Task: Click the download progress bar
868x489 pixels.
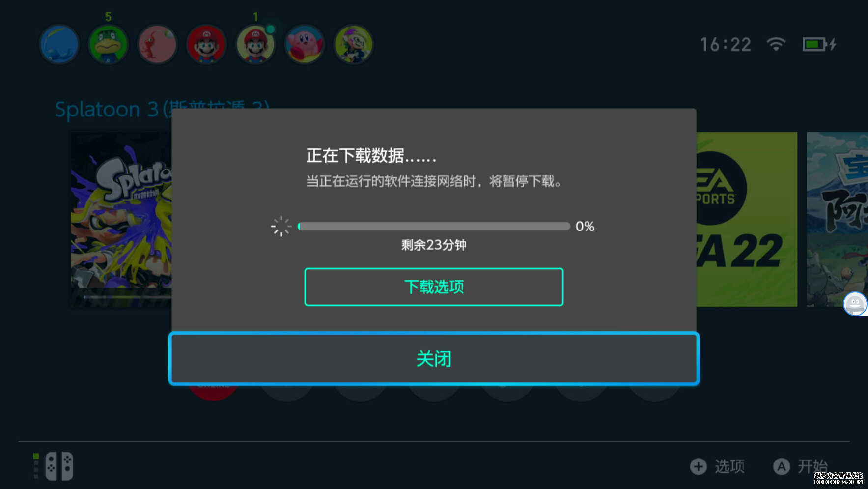Action: [434, 226]
